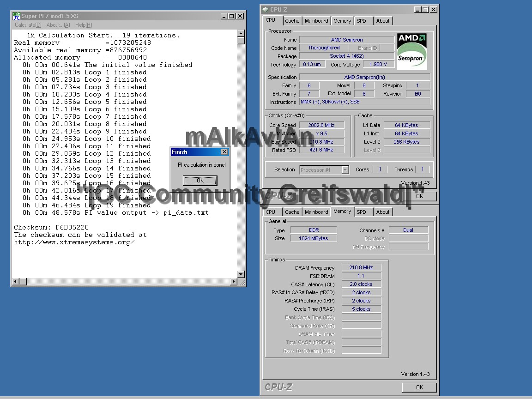532x399 pixels.
Task: Click the AMD Sempron name field
Action: click(347, 40)
